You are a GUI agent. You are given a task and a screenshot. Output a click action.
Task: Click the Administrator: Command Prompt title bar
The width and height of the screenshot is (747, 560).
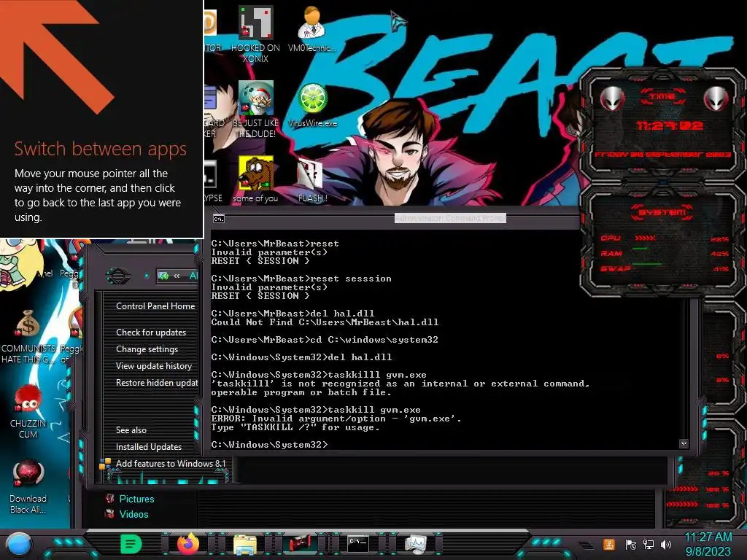click(x=450, y=218)
